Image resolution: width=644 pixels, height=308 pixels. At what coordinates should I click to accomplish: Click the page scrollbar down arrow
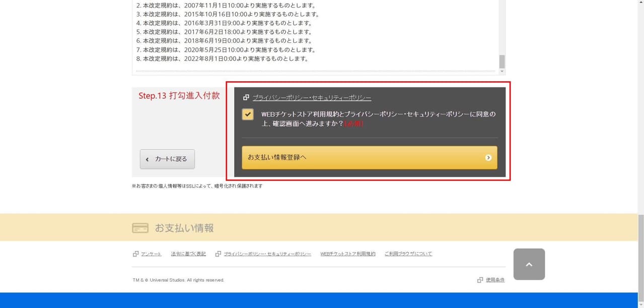click(640, 304)
